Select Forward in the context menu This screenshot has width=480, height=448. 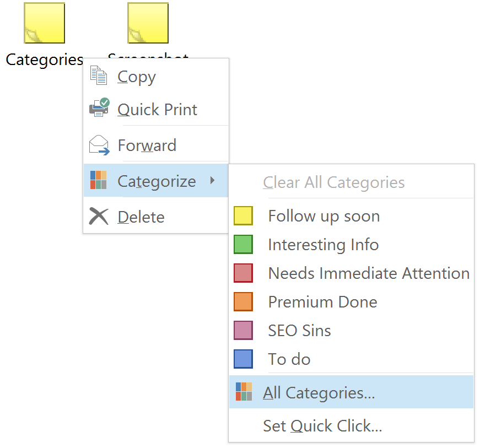(x=147, y=145)
